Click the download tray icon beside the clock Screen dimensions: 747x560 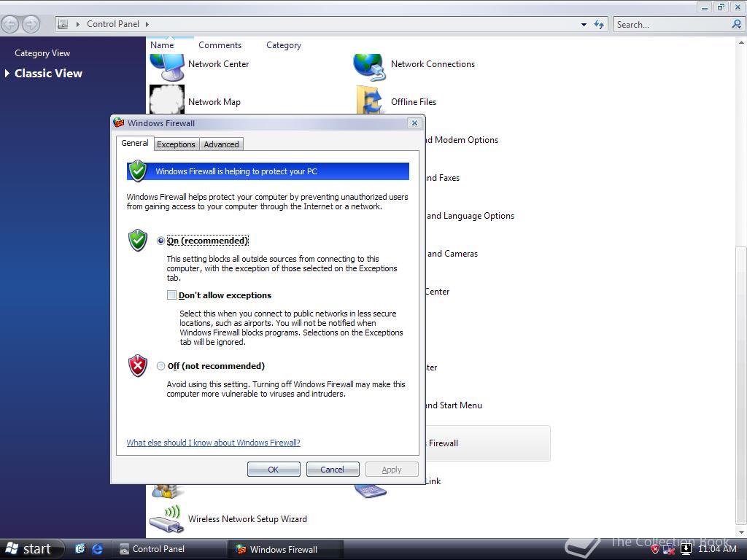[x=686, y=549]
